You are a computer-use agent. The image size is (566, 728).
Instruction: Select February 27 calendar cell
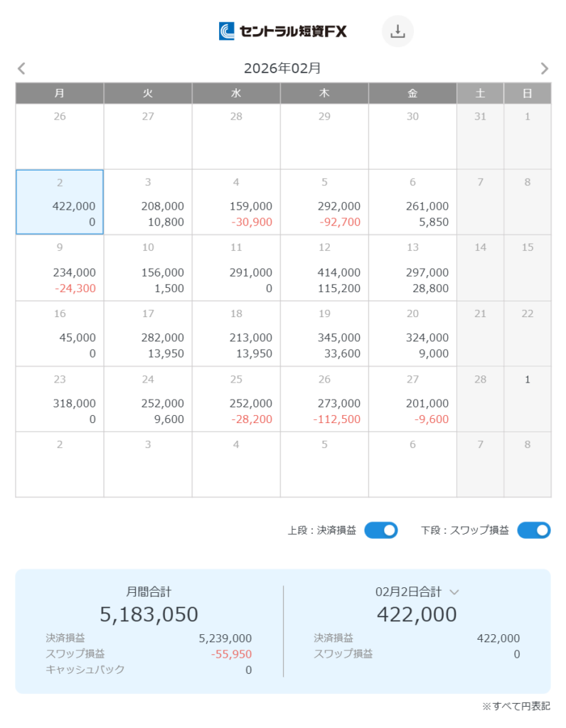(412, 399)
